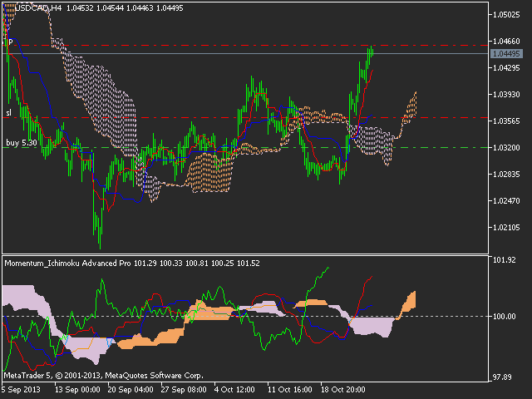Click the USDCAD,H4 chart title text
Image resolution: width=532 pixels, height=399 pixels.
[38, 7]
